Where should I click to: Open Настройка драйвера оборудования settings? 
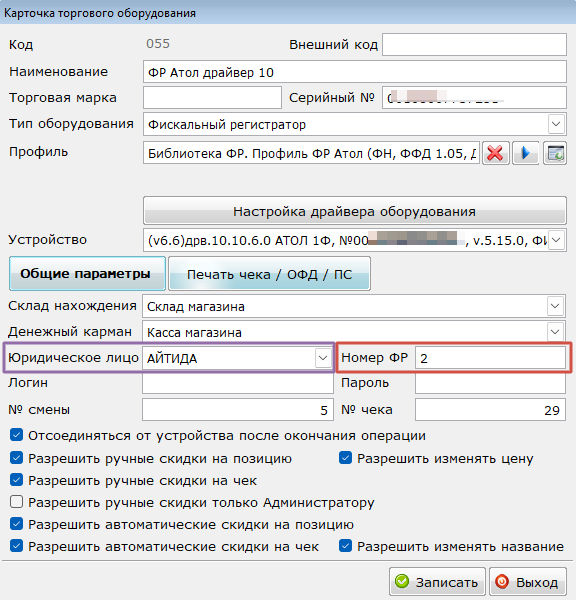point(355,210)
